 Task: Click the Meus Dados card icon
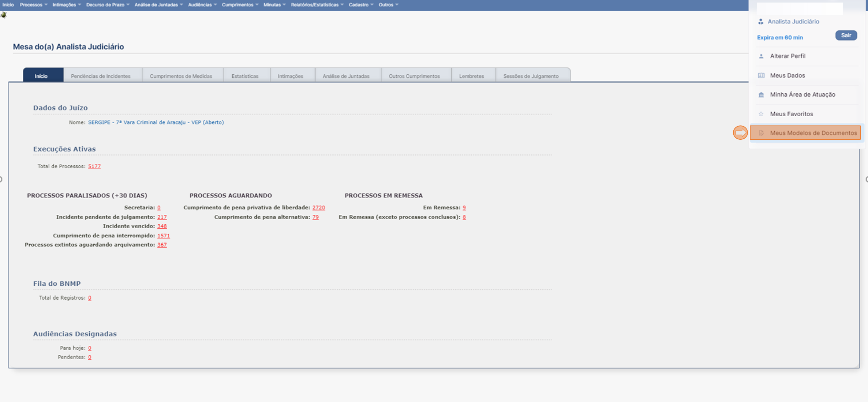point(761,75)
